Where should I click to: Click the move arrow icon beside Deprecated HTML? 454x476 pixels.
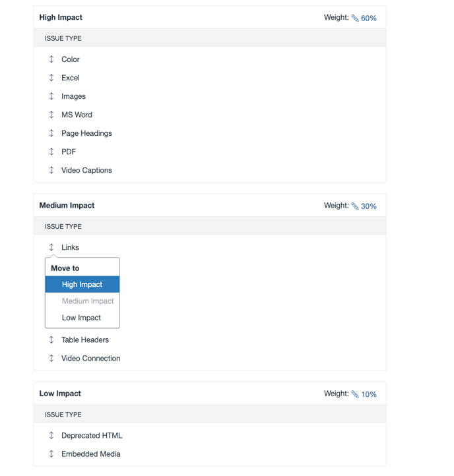click(x=51, y=436)
